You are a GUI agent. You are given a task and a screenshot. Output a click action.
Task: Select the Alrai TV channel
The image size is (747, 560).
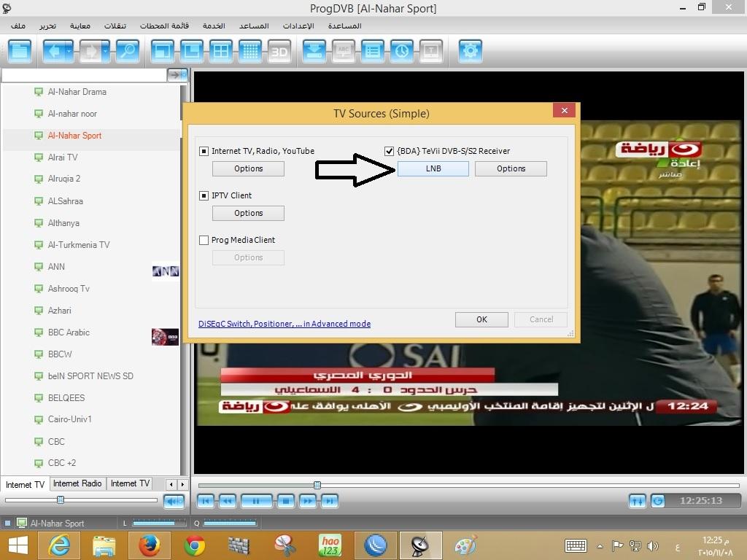[63, 157]
